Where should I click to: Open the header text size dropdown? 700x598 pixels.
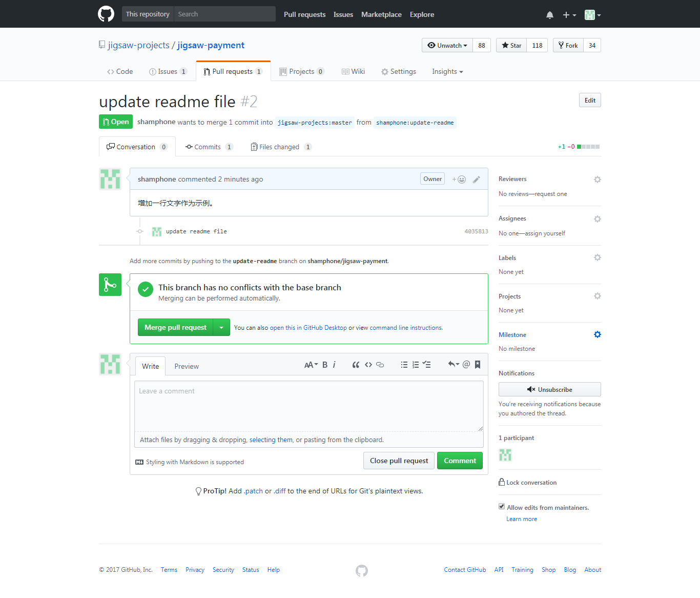click(x=311, y=365)
